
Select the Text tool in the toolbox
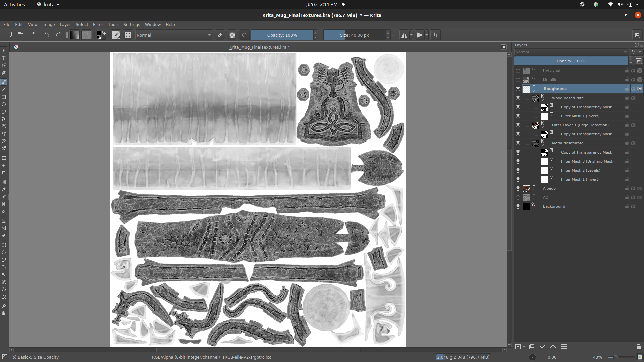4,58
